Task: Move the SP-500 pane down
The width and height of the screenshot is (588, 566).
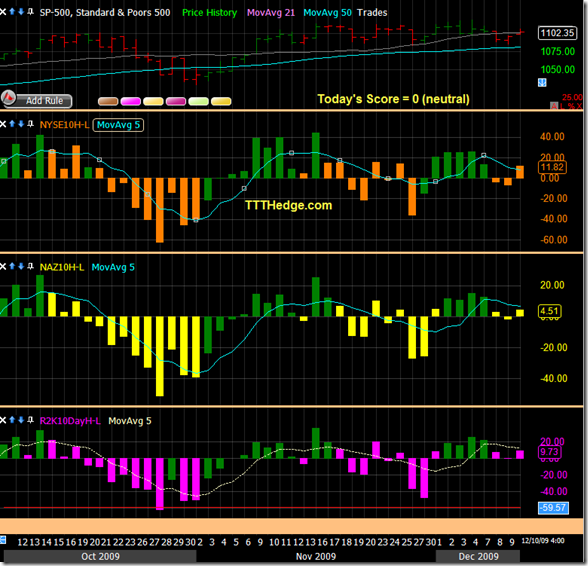Action: (x=21, y=12)
